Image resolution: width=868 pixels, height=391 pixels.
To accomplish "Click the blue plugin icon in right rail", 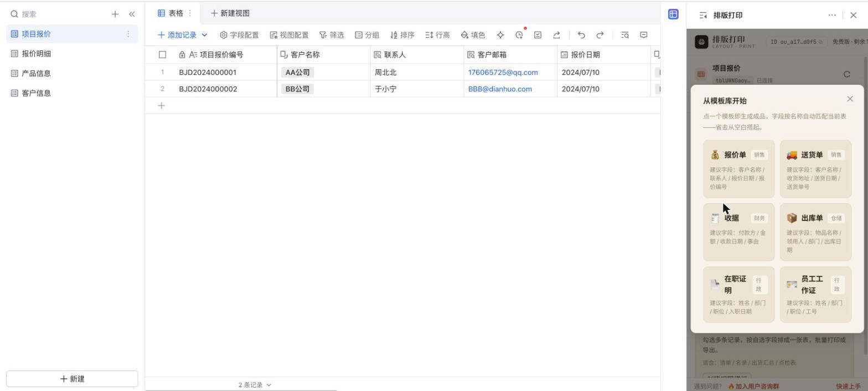I will pyautogui.click(x=673, y=14).
